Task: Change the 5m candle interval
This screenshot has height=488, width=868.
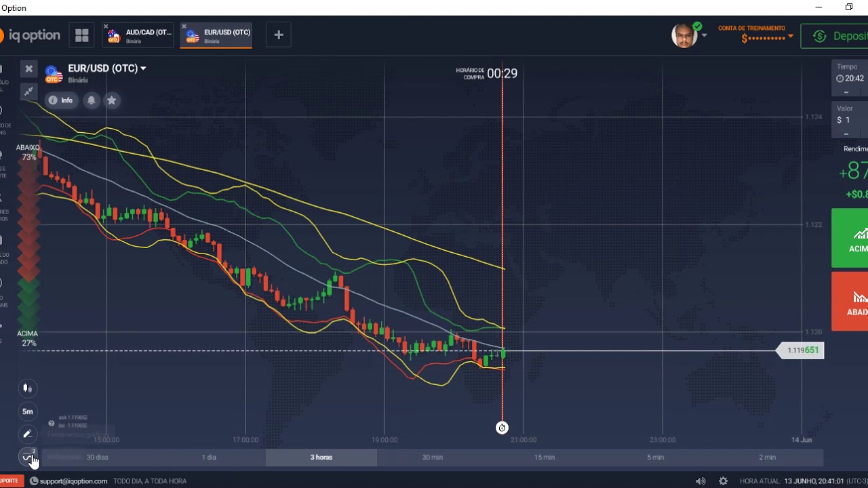Action: pos(27,411)
